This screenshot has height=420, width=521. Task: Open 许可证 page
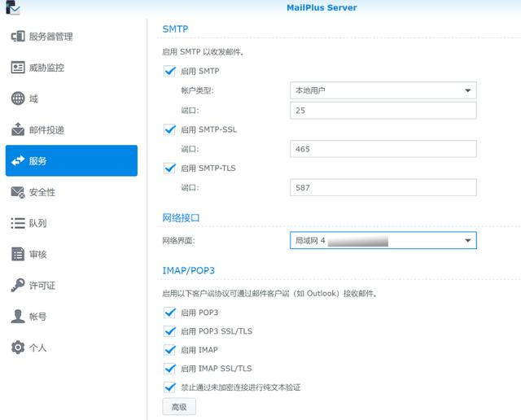click(x=72, y=285)
